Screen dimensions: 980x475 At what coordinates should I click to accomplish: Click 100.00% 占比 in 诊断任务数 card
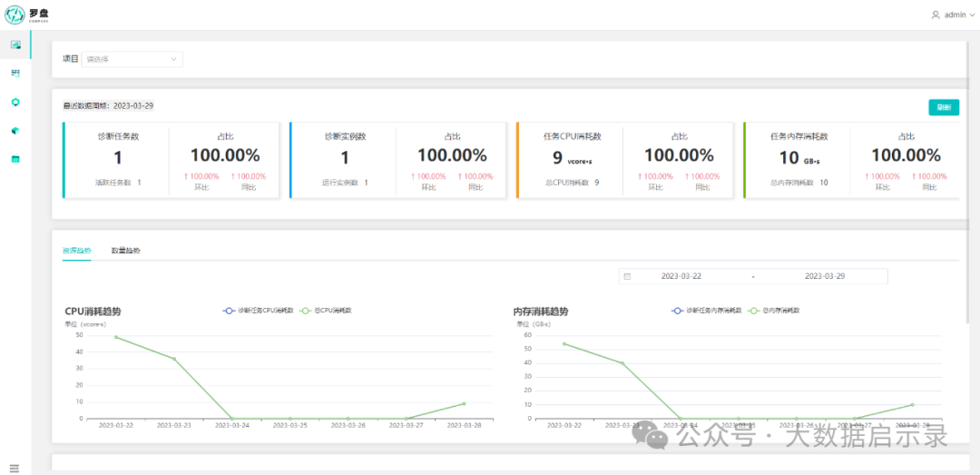pyautogui.click(x=225, y=155)
